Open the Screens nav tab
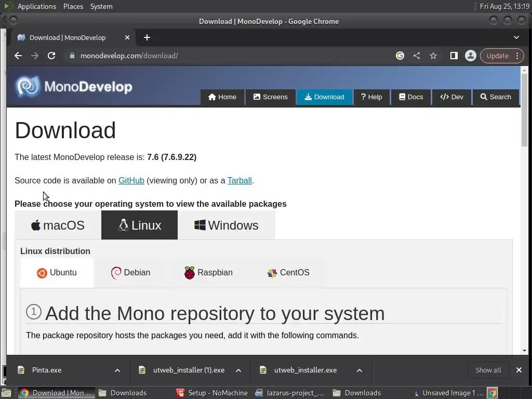Screen dimensions: 532x399 pos(270,97)
